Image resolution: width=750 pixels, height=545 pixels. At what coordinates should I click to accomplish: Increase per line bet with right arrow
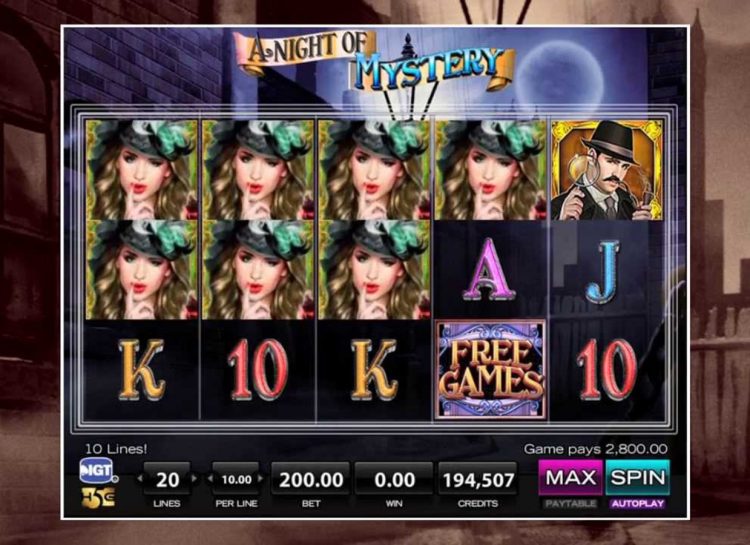pos(261,478)
